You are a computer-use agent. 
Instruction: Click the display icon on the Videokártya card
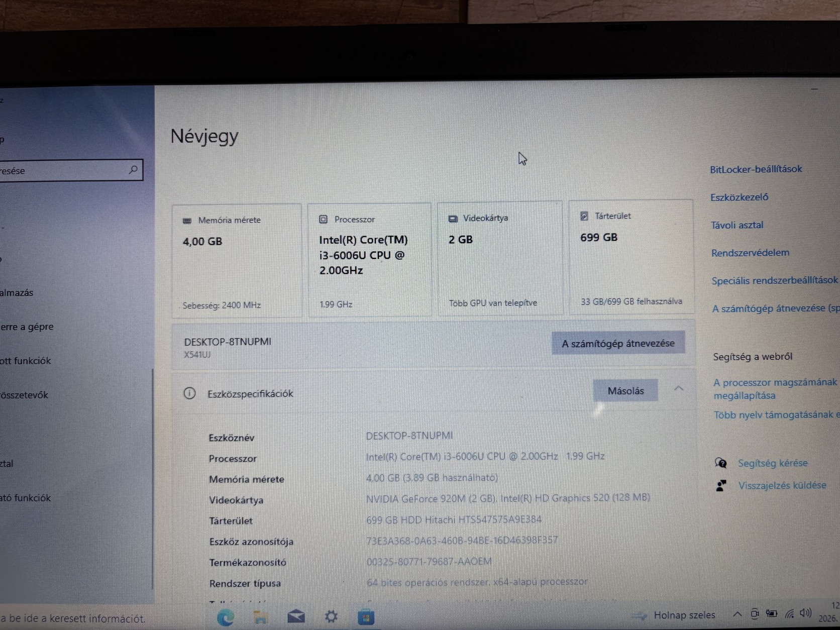coord(453,219)
